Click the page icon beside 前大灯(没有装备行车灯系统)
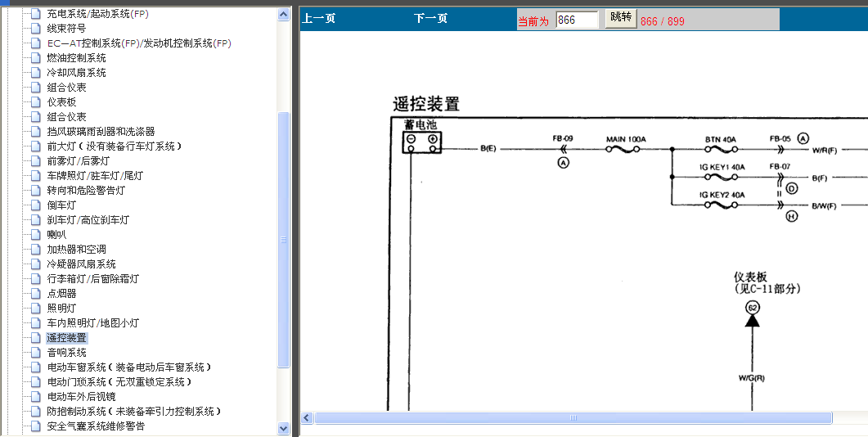 point(35,146)
